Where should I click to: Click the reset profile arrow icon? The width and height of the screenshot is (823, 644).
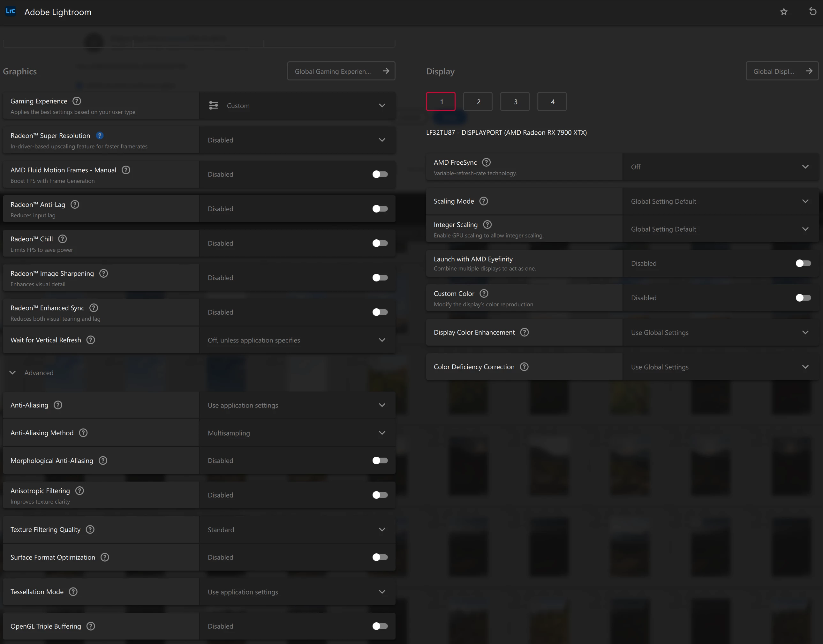click(812, 12)
